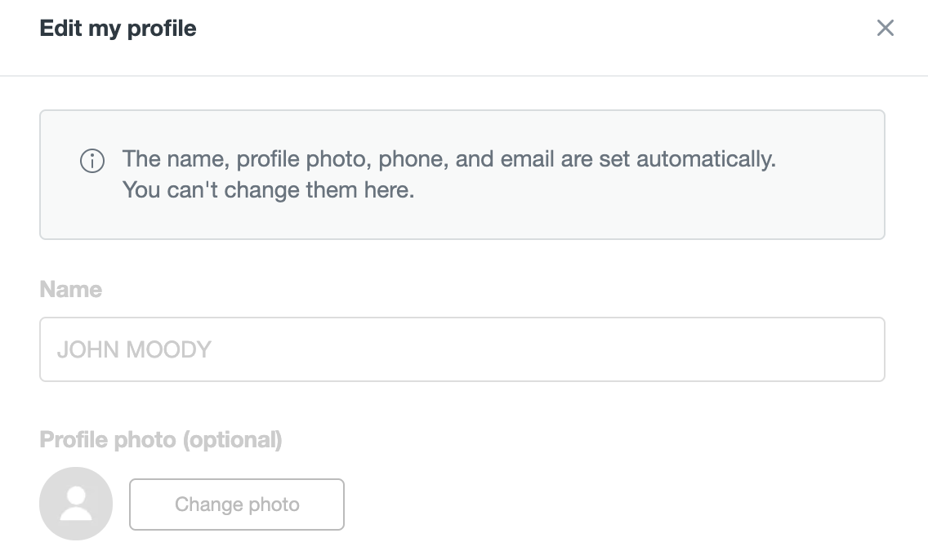Click the person silhouette in the avatar circle
Screen dimensions: 928x560
coord(76,503)
